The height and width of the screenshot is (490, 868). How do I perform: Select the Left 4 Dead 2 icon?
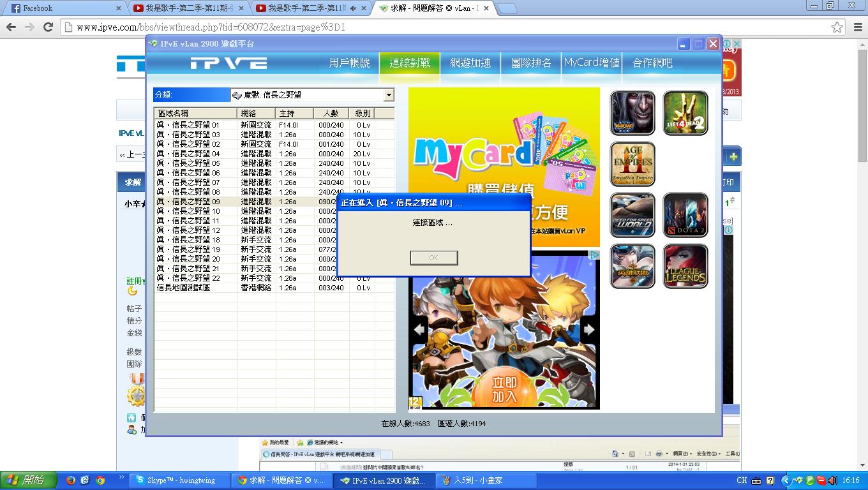tap(685, 113)
